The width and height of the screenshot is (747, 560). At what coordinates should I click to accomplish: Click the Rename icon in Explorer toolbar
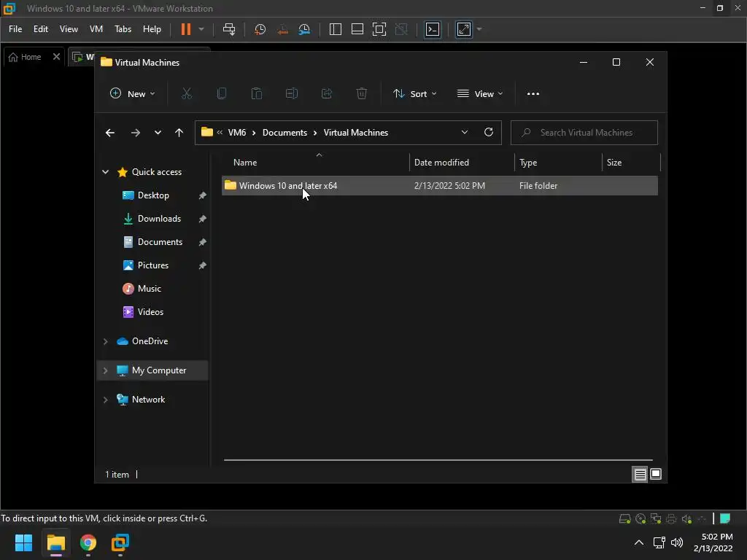(292, 93)
